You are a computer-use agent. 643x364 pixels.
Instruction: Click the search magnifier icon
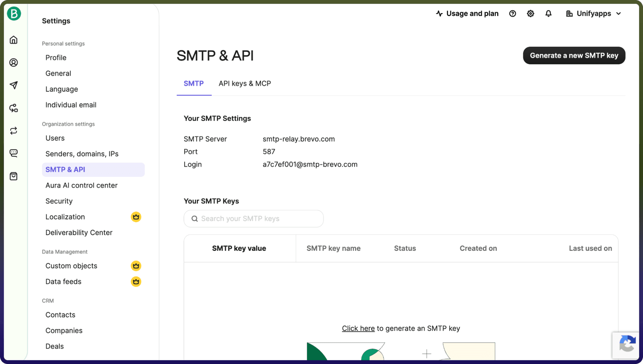[195, 219]
